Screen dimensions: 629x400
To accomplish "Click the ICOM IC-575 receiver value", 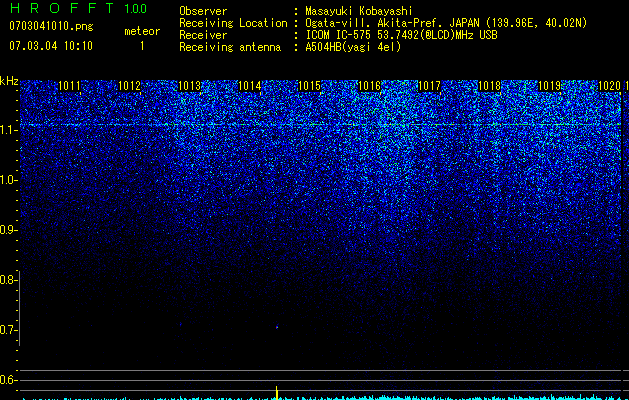I will [401, 35].
